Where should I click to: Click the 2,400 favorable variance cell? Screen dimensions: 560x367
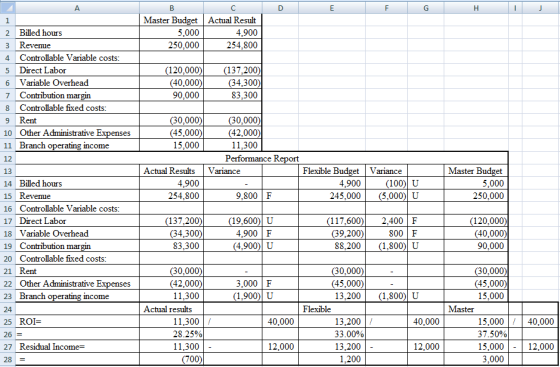click(386, 221)
